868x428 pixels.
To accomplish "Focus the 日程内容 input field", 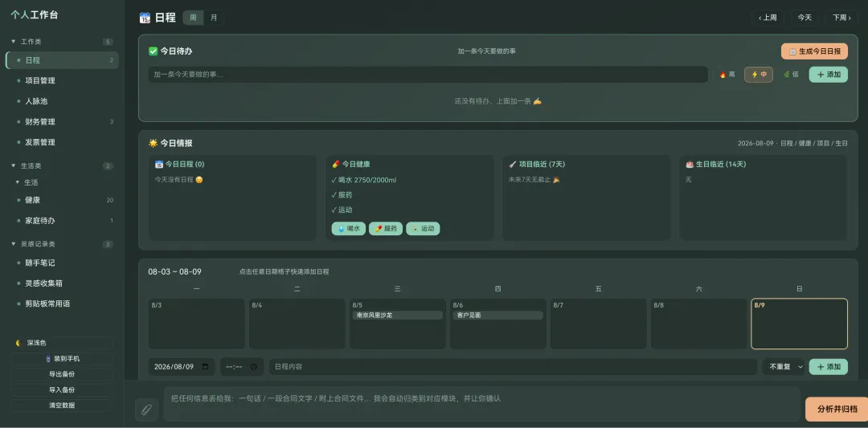I will click(513, 367).
